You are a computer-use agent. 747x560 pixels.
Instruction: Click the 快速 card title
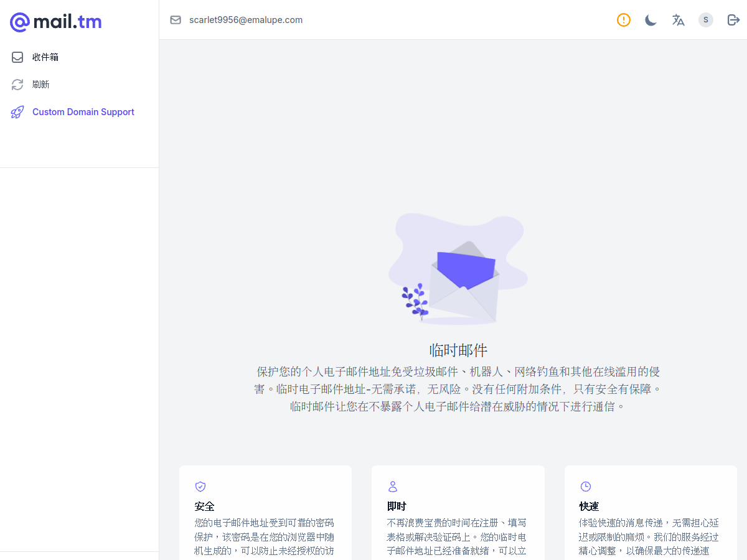pos(589,506)
